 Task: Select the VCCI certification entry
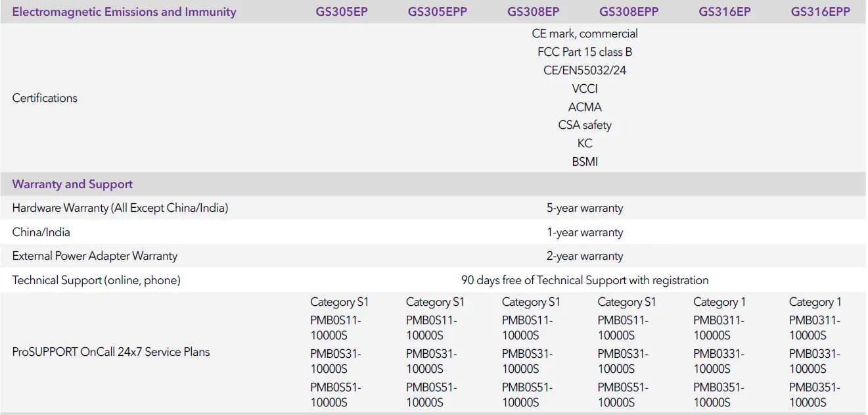585,88
